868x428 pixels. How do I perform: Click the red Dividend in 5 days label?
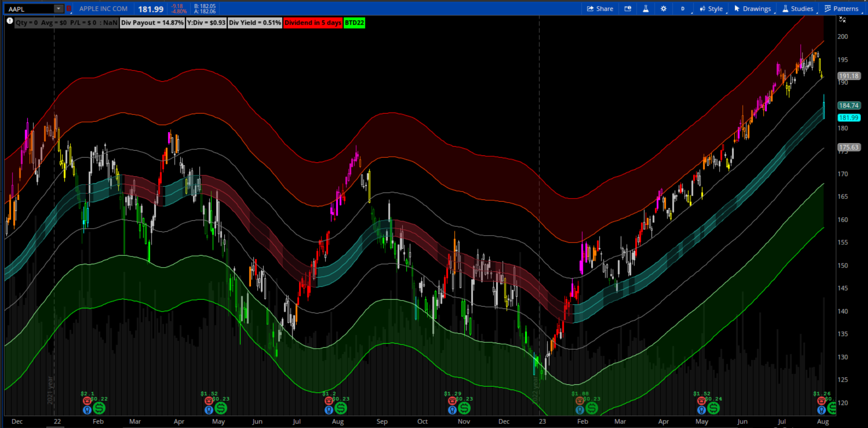pos(313,23)
